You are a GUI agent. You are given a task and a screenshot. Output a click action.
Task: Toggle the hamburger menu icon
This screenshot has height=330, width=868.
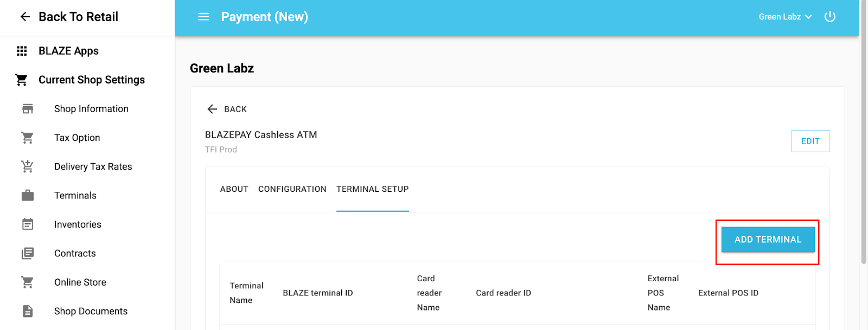(204, 17)
